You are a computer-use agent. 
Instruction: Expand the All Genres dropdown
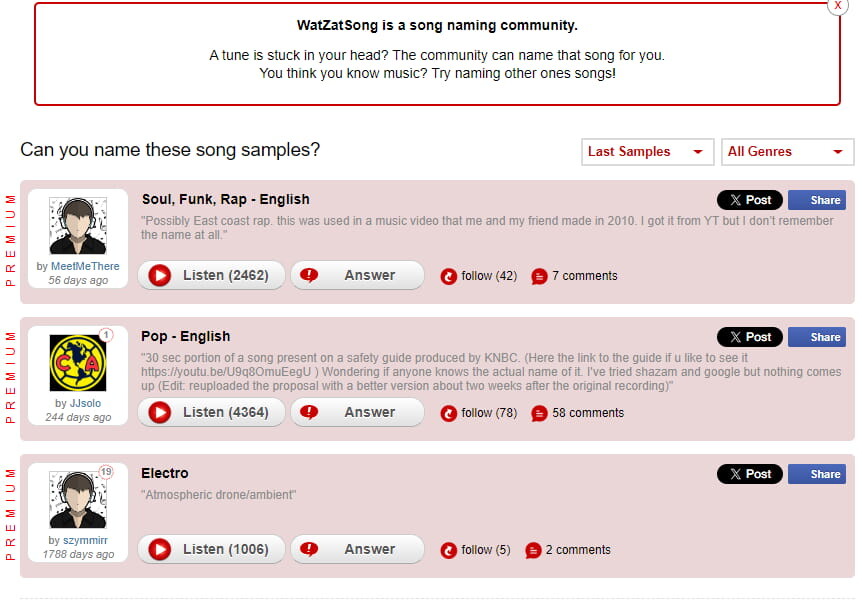click(787, 152)
